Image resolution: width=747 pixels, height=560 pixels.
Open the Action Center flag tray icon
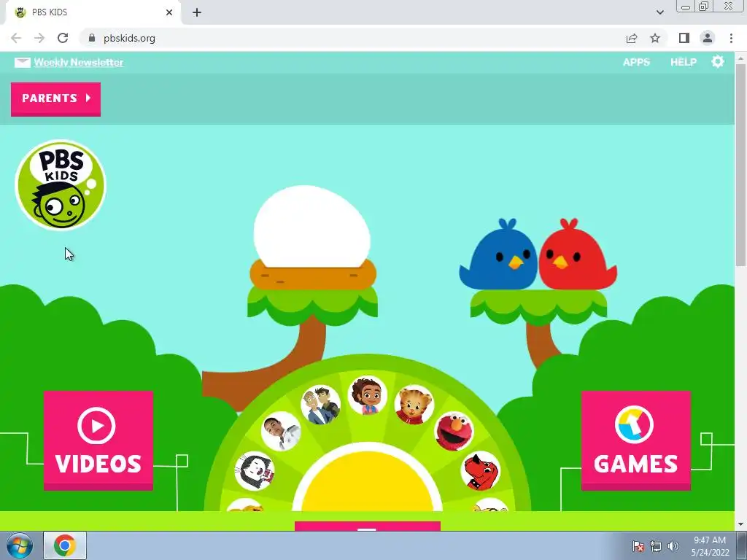638,546
